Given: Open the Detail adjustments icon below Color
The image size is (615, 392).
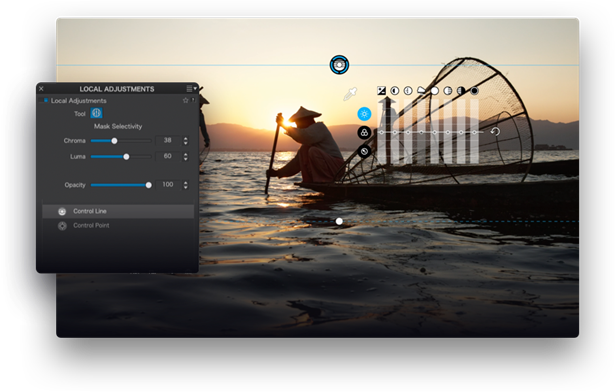Looking at the screenshot, I should click(x=364, y=151).
